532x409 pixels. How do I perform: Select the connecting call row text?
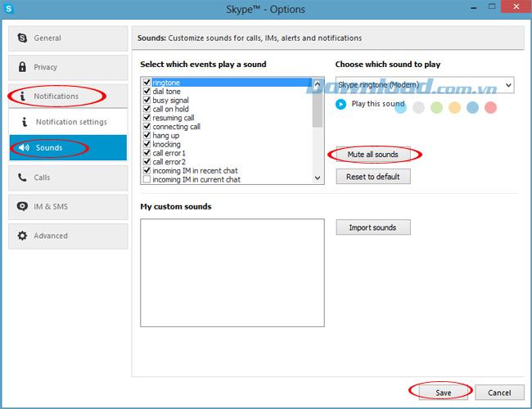click(x=177, y=127)
